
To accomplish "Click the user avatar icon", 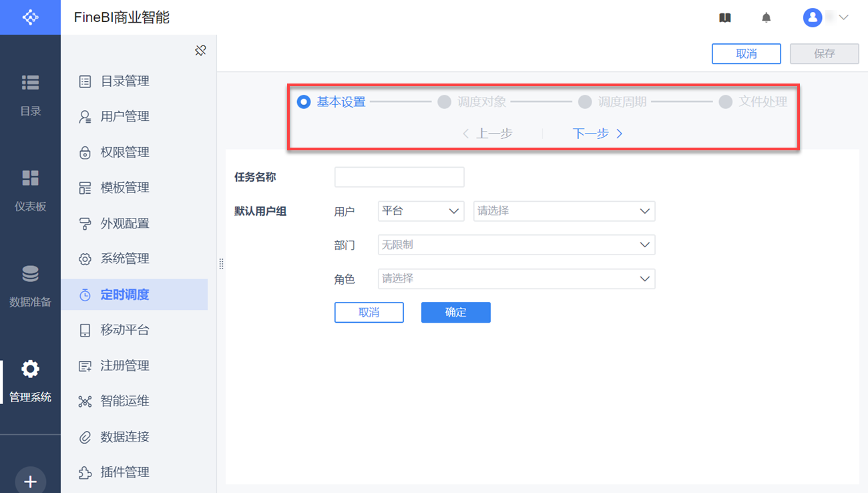I will [x=812, y=18].
